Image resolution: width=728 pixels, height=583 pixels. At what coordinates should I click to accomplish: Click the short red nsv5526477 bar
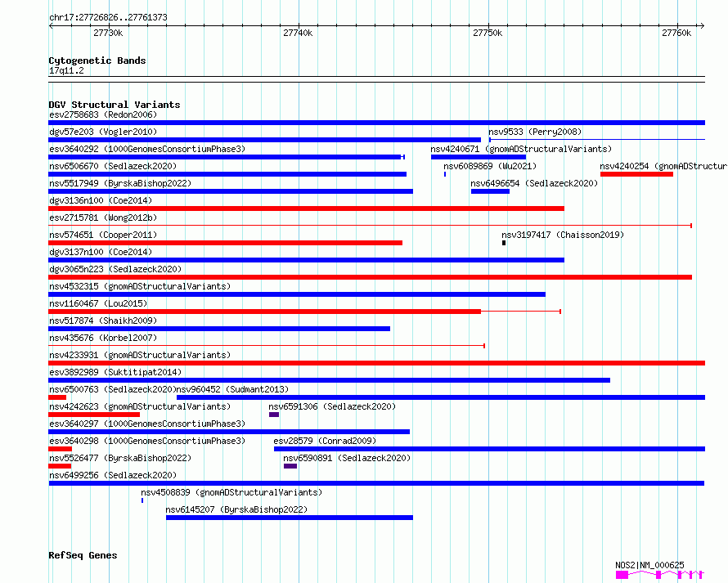[60, 466]
